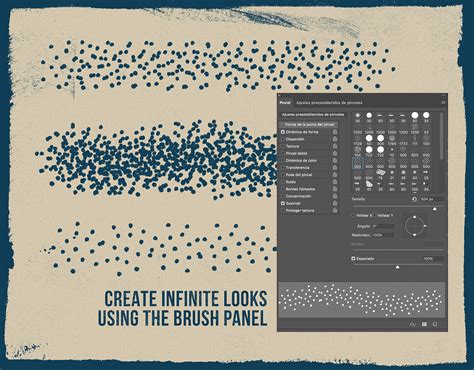This screenshot has width=474, height=370.
Task: Toggle live brush tip preview icon
Action: tap(413, 324)
